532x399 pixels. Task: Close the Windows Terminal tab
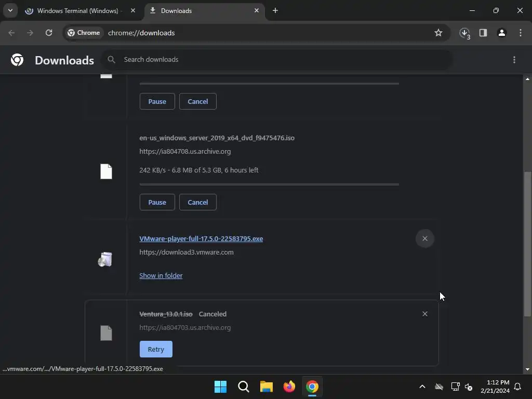(x=133, y=10)
